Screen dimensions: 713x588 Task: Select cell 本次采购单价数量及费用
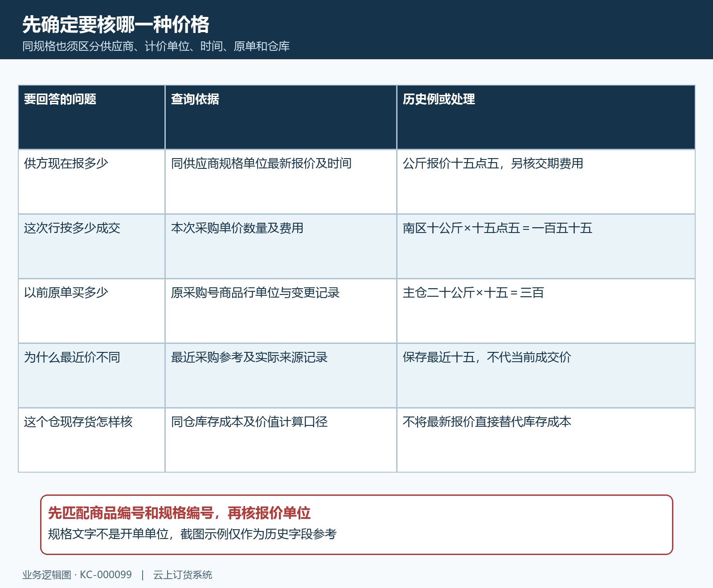tap(281, 246)
